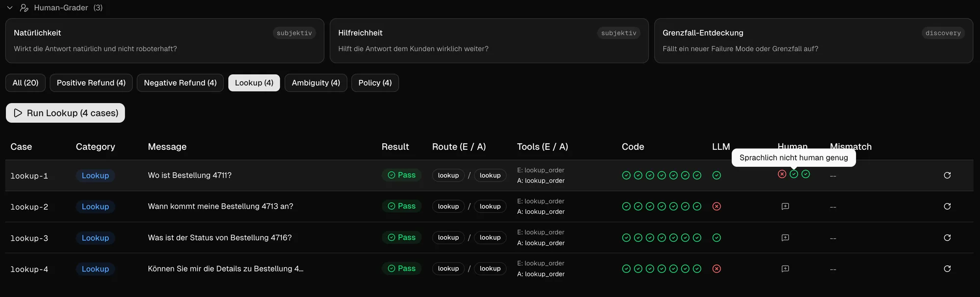Click the red failed human grade in lookup-1
Image resolution: width=980 pixels, height=297 pixels.
782,174
